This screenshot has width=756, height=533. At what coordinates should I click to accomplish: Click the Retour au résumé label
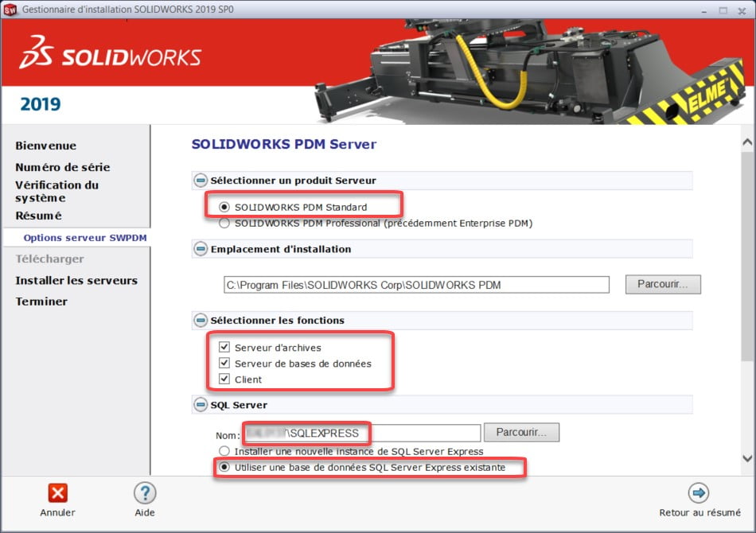699,513
